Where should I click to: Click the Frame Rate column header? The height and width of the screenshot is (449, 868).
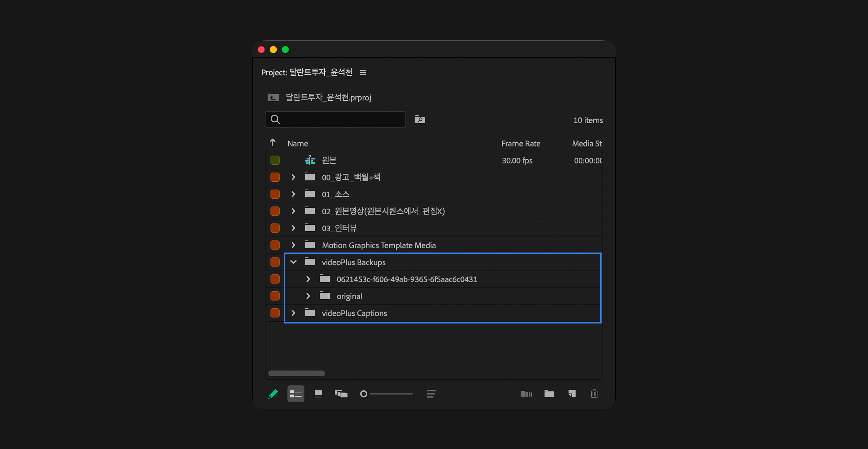click(521, 144)
